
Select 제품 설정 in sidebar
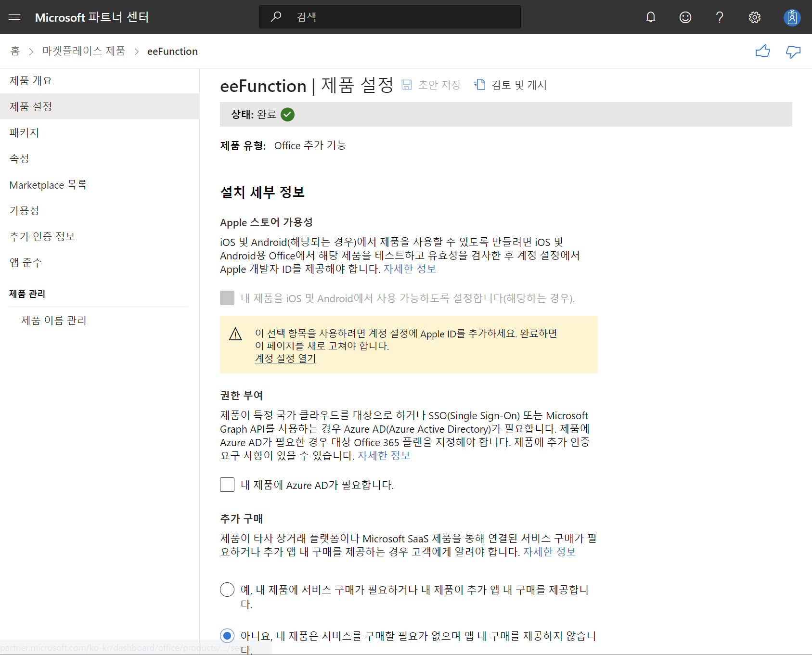tap(100, 106)
